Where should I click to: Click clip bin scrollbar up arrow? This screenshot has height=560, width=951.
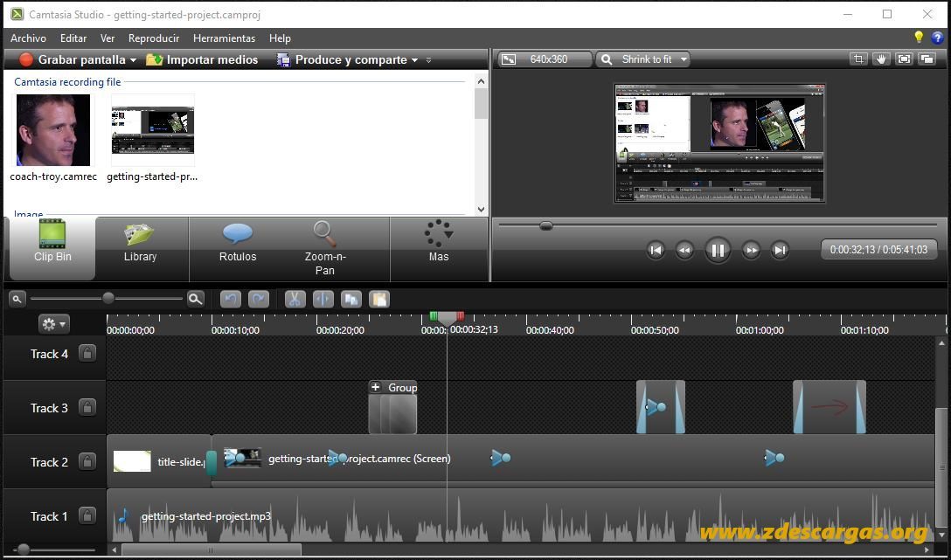coord(481,81)
